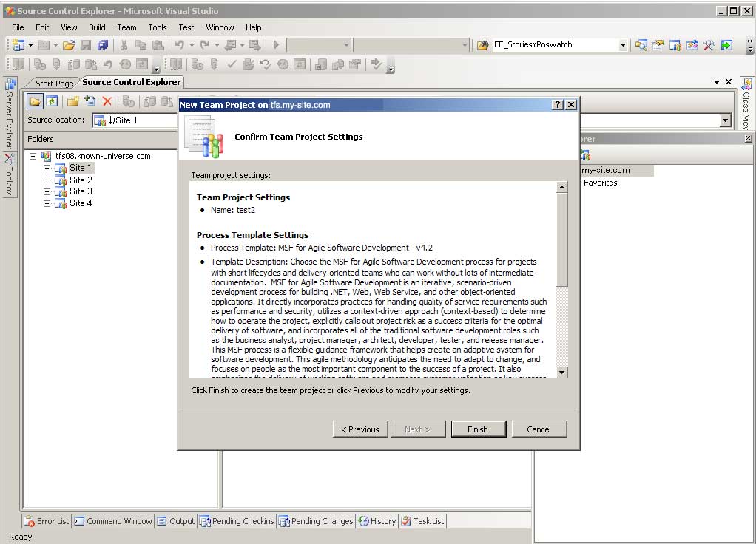
Task: Click the Previous button
Action: tap(360, 429)
